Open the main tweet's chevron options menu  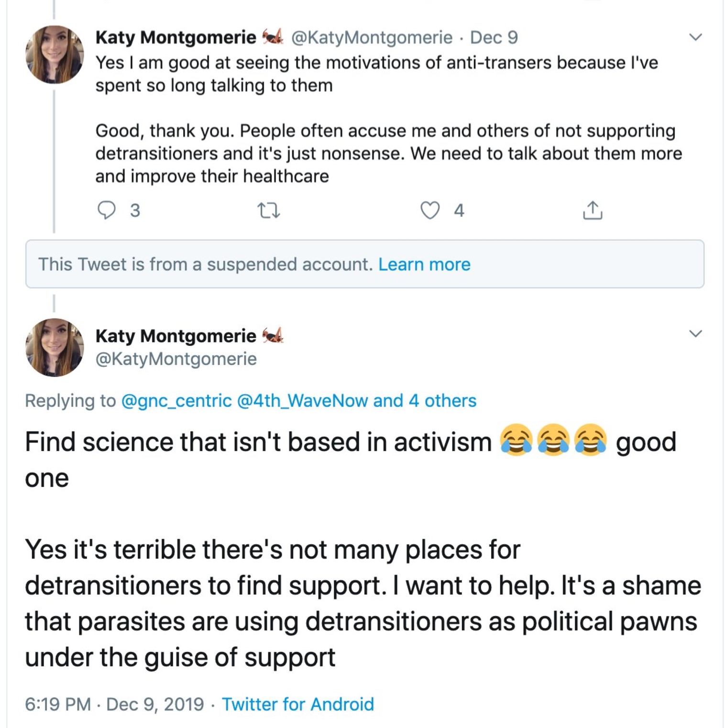click(x=695, y=334)
